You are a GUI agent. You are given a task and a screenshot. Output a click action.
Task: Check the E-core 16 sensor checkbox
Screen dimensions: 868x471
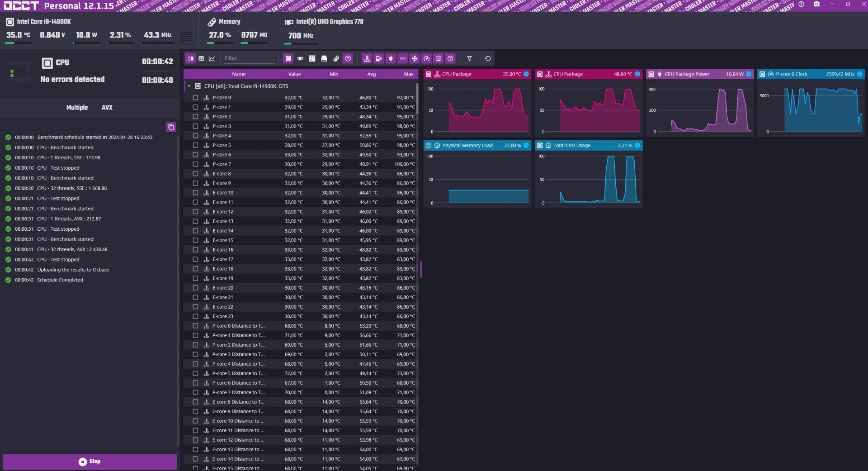(x=195, y=250)
